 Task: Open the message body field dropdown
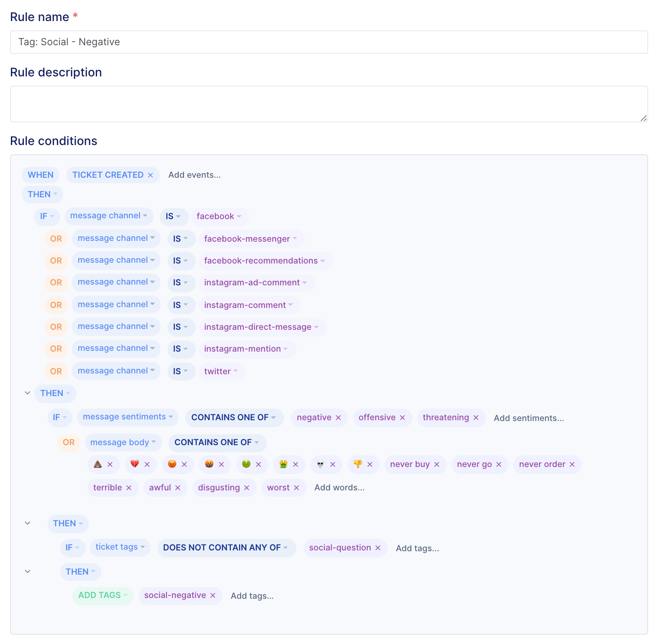point(123,442)
